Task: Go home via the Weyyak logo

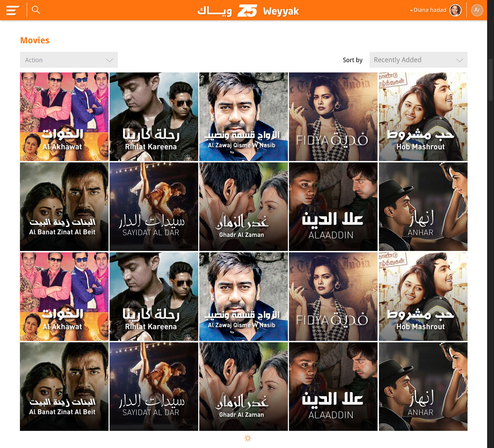Action: [x=248, y=11]
